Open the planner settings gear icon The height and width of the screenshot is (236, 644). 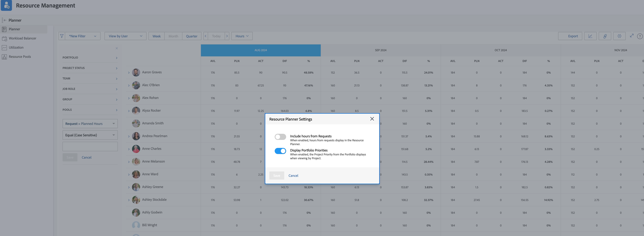(x=619, y=36)
